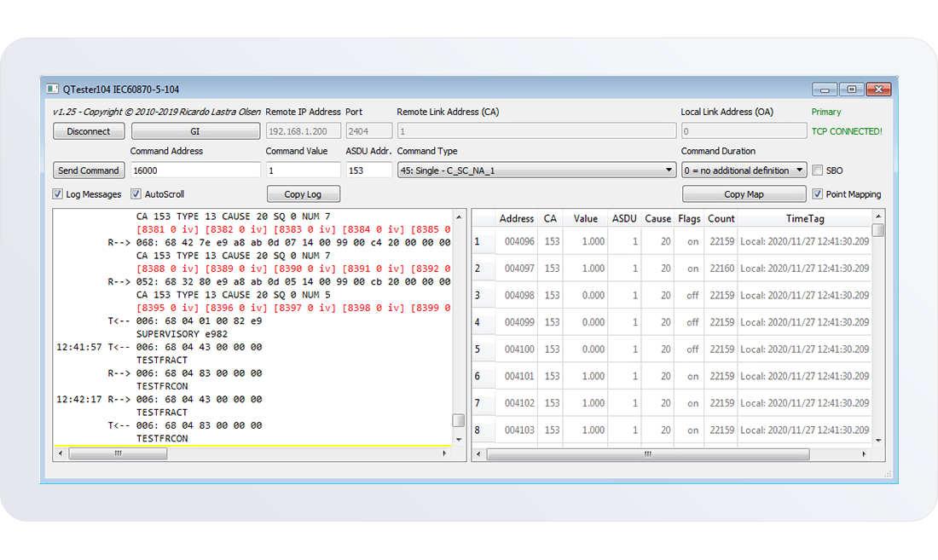938x560 pixels.
Task: Click the Copy Map button
Action: click(744, 194)
